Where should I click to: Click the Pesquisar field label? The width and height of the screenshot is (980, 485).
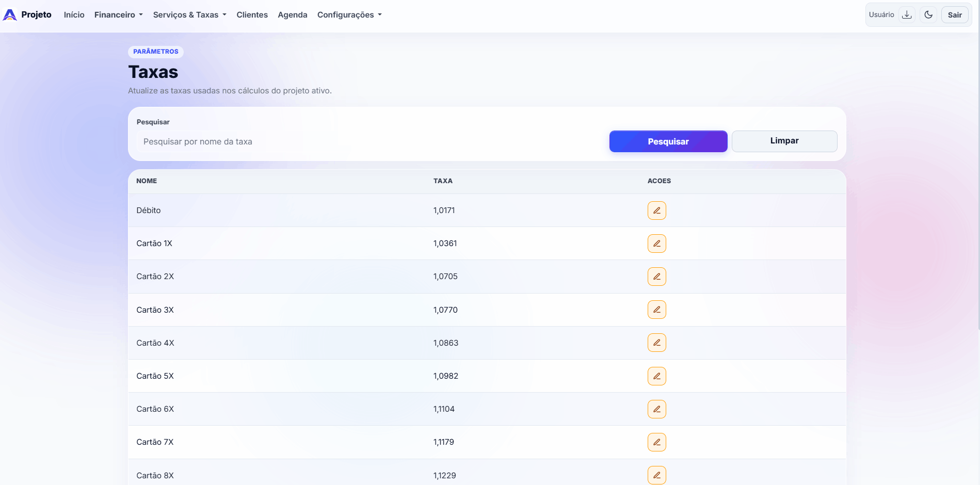(x=153, y=122)
